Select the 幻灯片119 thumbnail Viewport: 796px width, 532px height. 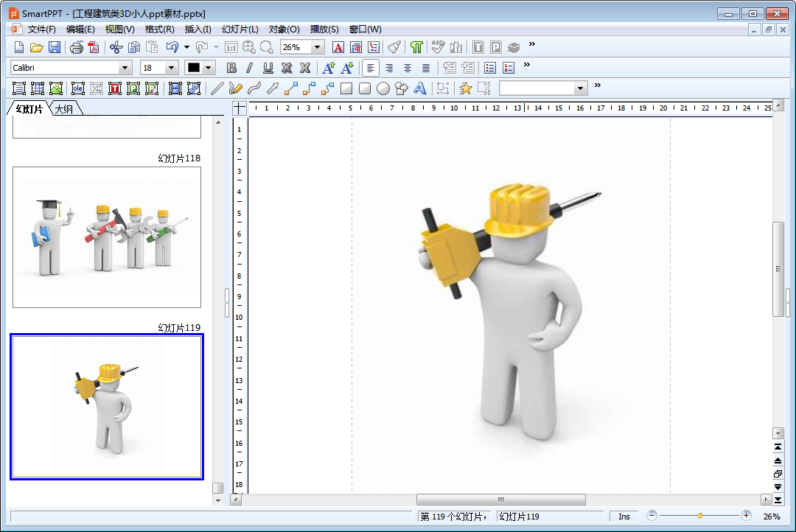pyautogui.click(x=107, y=407)
